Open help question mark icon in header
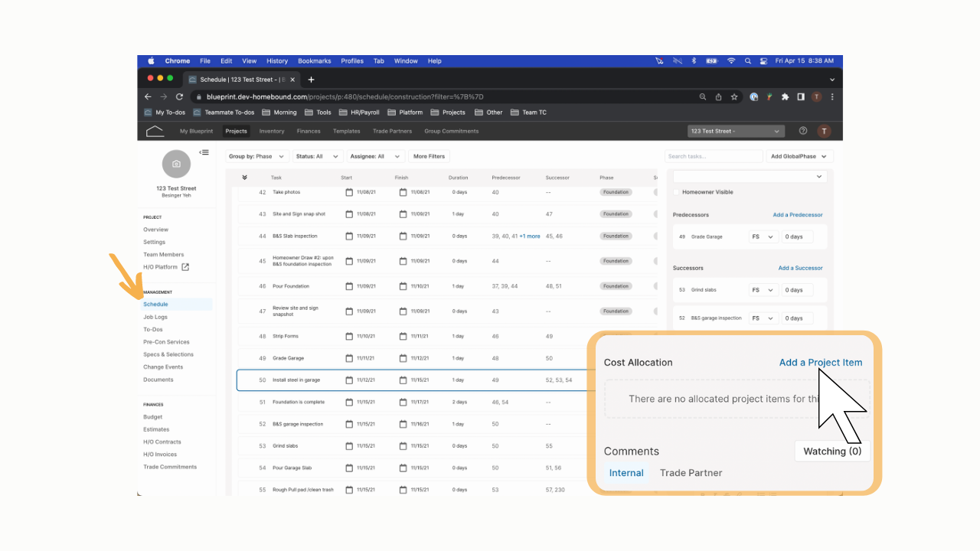This screenshot has width=980, height=551. coord(803,131)
